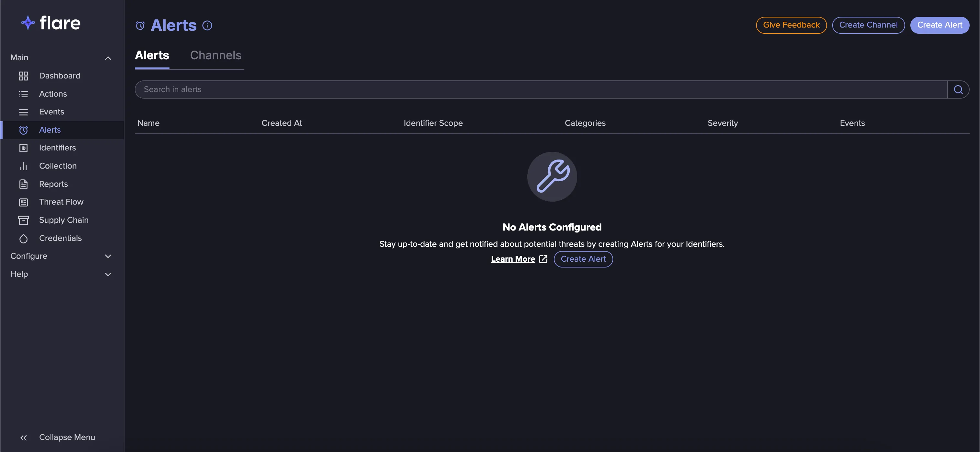Click the Credentials droplet icon

[24, 238]
